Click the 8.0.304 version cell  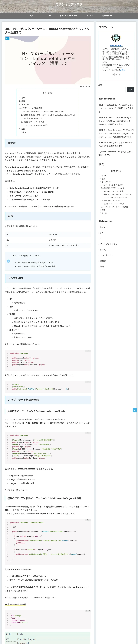[x=69, y=240]
